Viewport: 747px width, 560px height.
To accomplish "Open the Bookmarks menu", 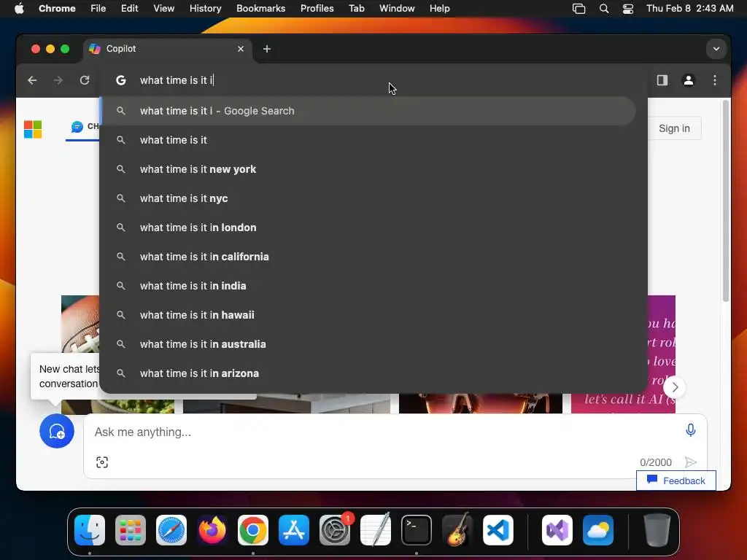I will click(260, 9).
